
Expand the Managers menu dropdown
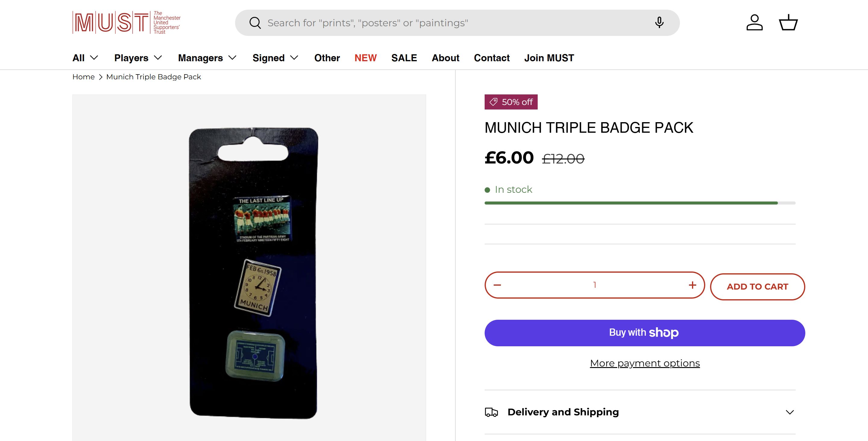207,58
